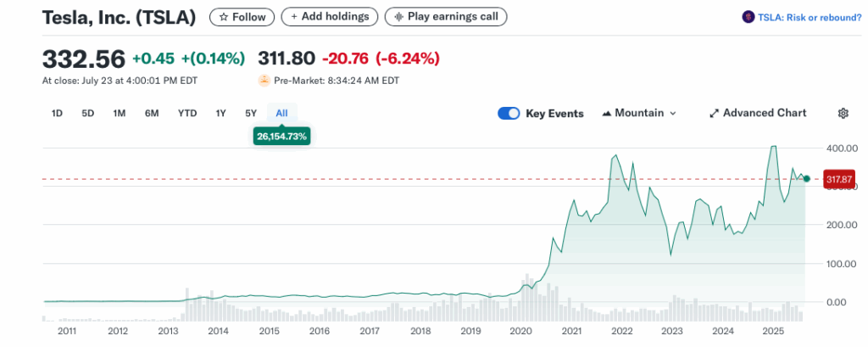Open chart settings gear icon
Viewport: 868px width, 347px height.
[x=843, y=113]
